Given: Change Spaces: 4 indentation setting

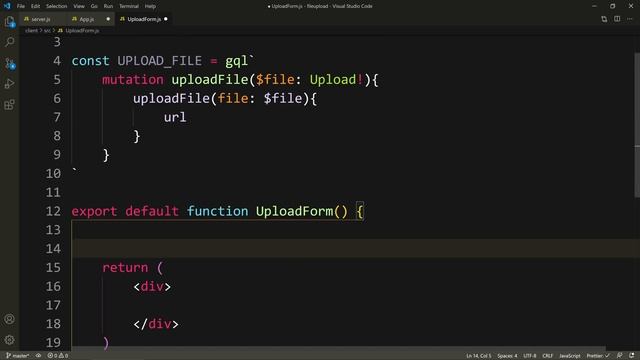Looking at the screenshot, I should point(507,356).
